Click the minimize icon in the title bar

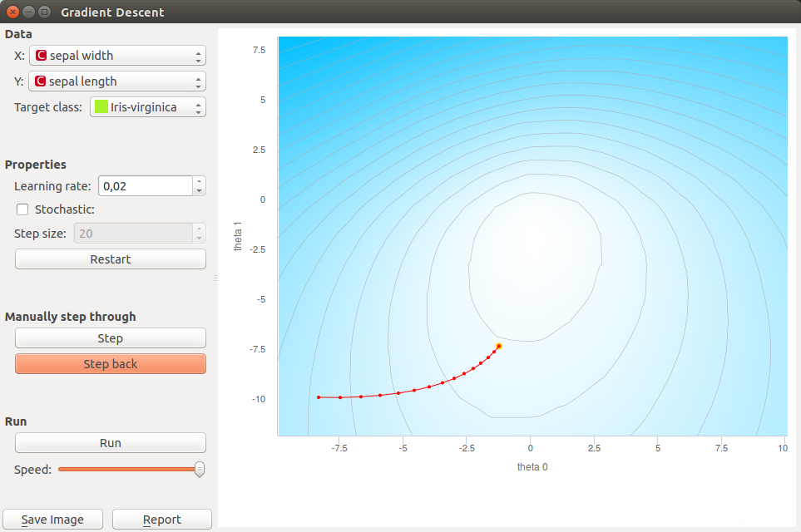[29, 12]
